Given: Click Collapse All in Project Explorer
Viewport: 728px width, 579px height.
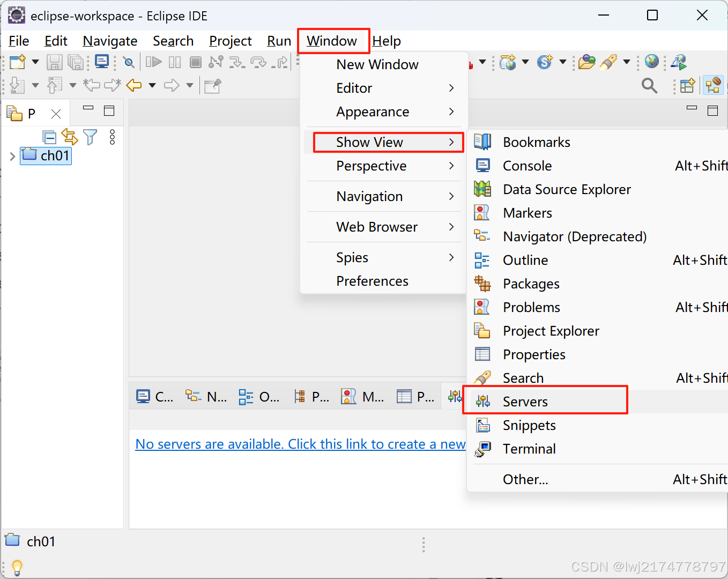Looking at the screenshot, I should point(49,138).
